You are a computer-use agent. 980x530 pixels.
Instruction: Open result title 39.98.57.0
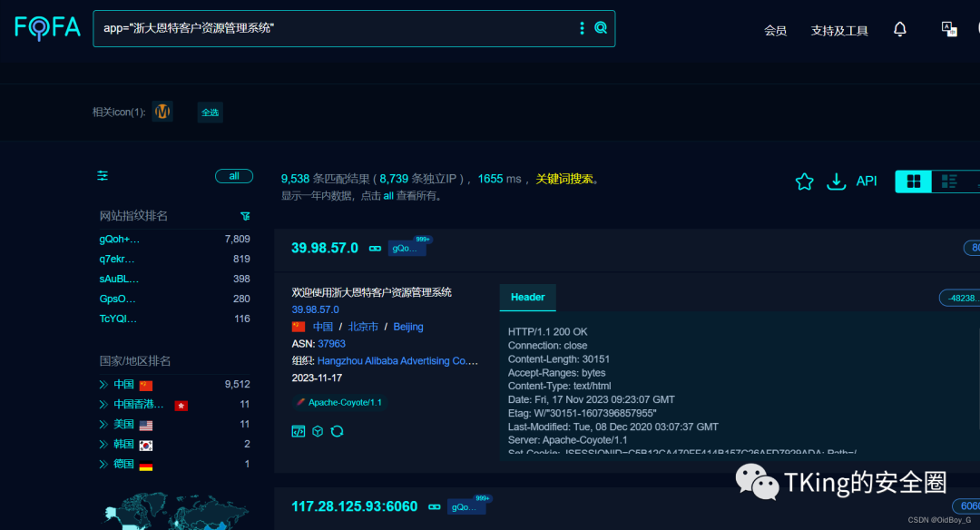point(325,248)
